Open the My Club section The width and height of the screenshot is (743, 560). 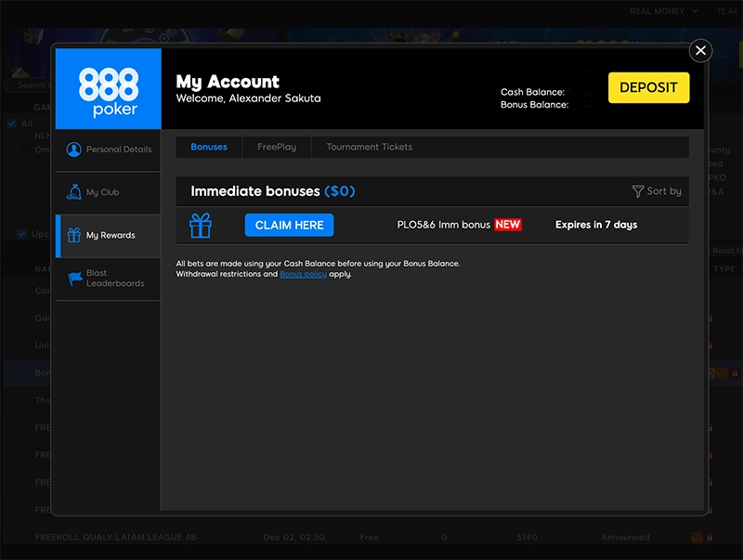click(x=108, y=192)
